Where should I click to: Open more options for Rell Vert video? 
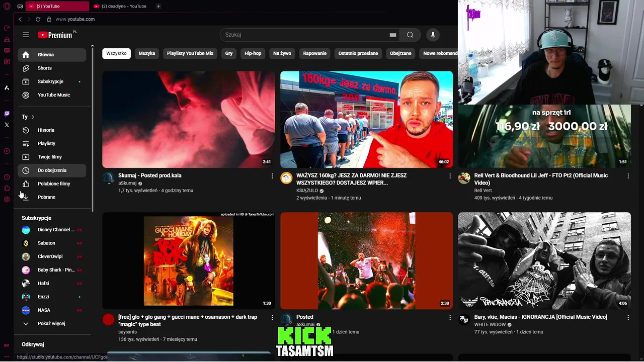point(628,176)
